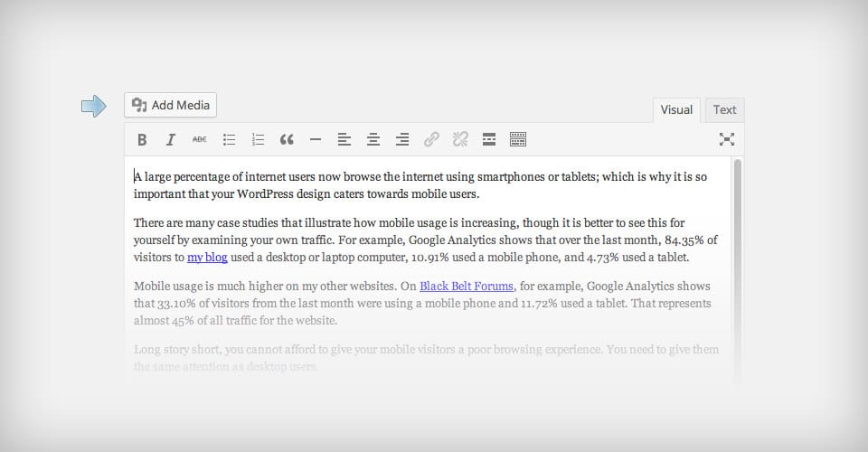The height and width of the screenshot is (452, 868).
Task: Switch to the Visual tab
Action: (676, 109)
